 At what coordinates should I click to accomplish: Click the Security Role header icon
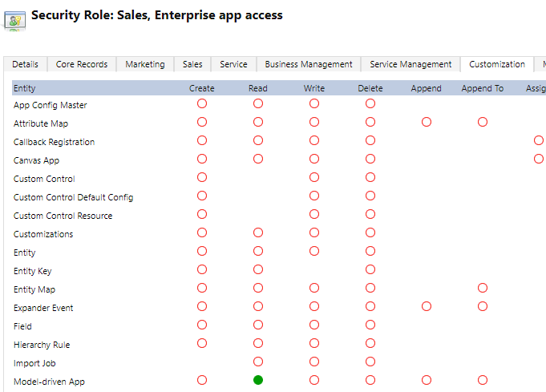tap(14, 20)
